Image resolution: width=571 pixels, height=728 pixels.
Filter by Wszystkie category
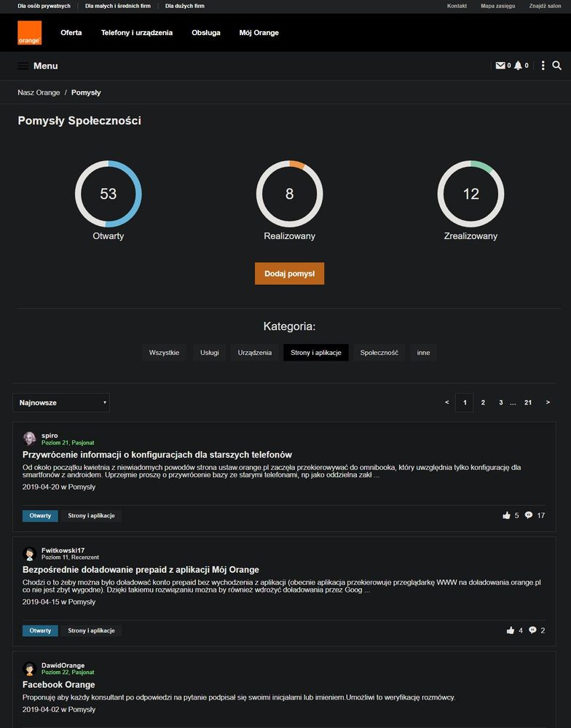[164, 353]
